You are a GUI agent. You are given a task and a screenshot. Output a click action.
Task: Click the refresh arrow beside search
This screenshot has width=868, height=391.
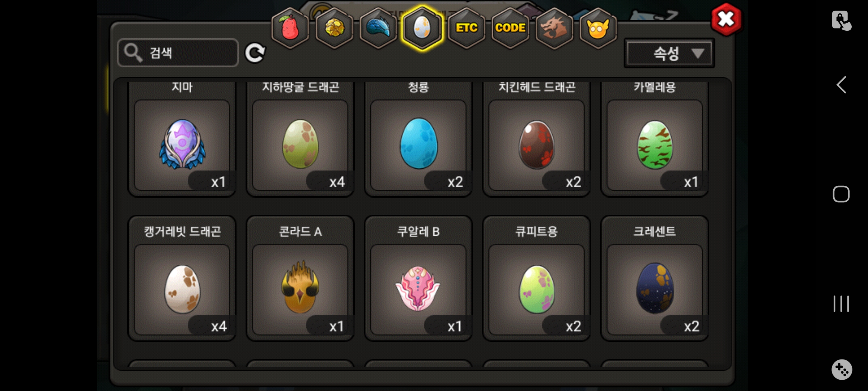click(255, 53)
